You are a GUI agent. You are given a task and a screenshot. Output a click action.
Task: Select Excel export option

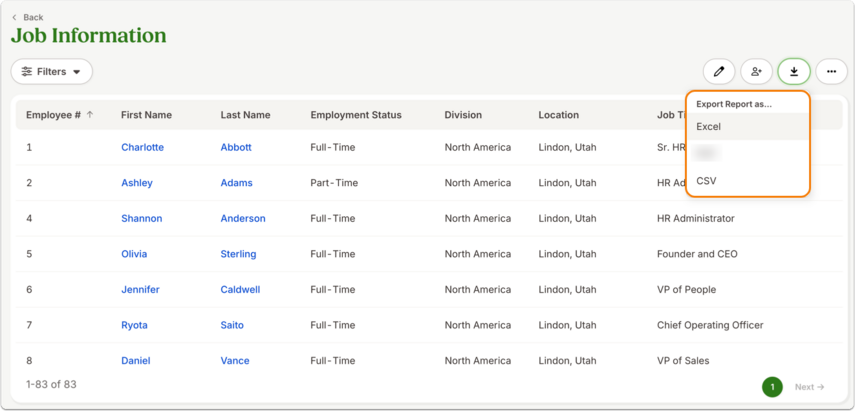(x=748, y=126)
